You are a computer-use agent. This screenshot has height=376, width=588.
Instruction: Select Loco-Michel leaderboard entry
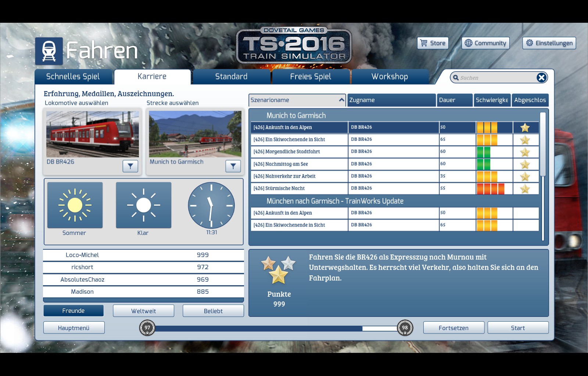[x=143, y=255]
